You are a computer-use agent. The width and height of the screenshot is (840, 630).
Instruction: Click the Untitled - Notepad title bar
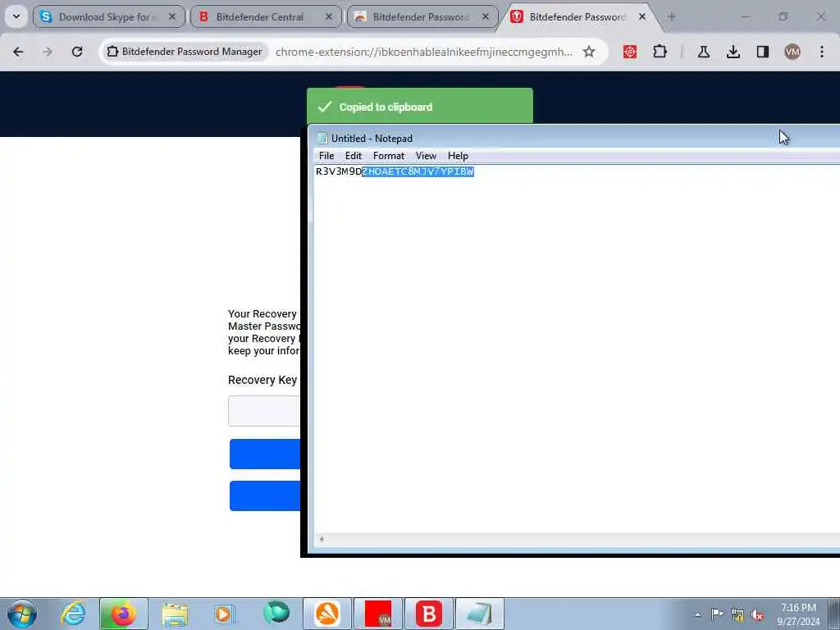pos(574,138)
